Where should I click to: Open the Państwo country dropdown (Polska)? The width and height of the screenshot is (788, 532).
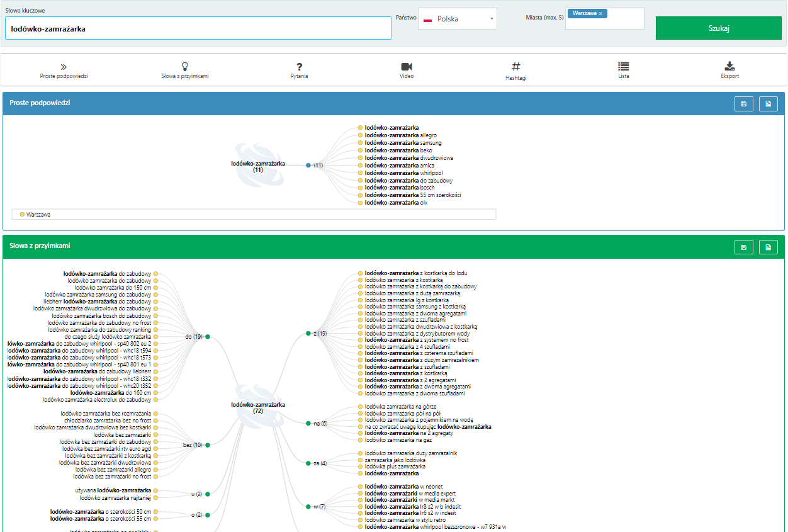tap(458, 18)
